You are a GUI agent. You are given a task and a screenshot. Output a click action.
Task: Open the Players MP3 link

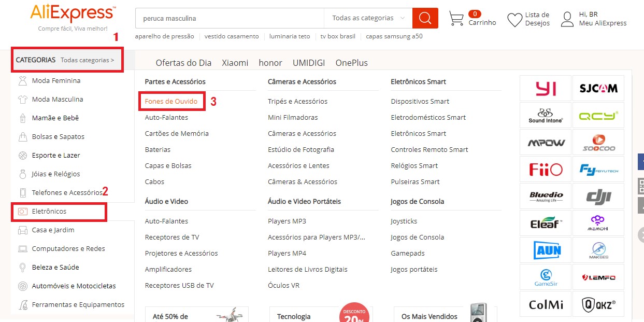(x=287, y=221)
